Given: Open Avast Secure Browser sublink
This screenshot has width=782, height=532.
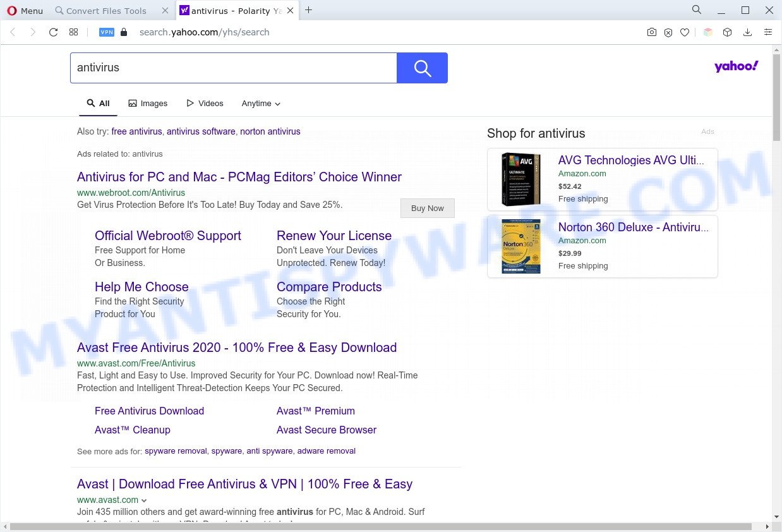Looking at the screenshot, I should pyautogui.click(x=327, y=430).
